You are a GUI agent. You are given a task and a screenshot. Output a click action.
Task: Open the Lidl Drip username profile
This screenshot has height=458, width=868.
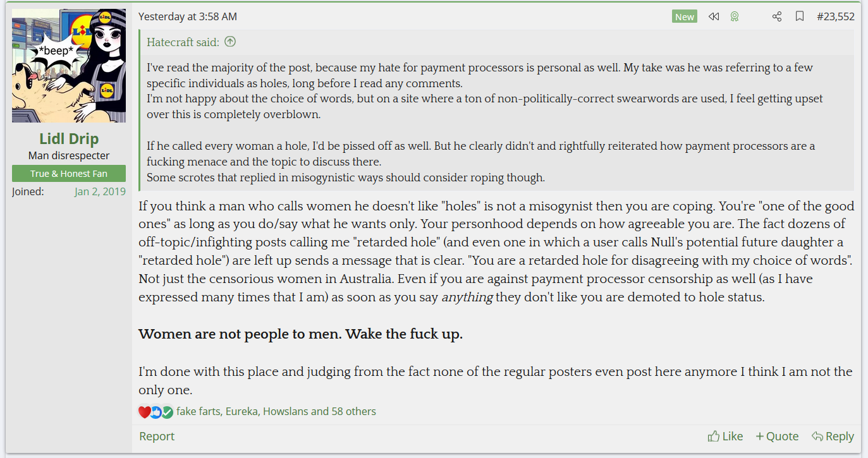(69, 139)
